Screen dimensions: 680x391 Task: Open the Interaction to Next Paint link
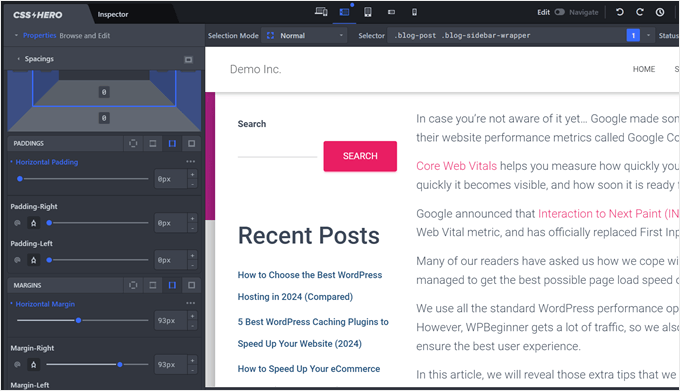(x=608, y=214)
